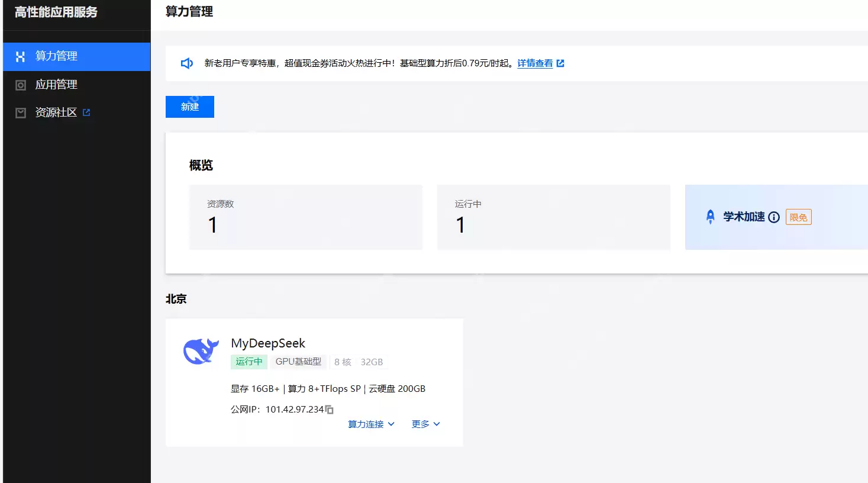Click the 应用管理 sidebar icon
The width and height of the screenshot is (868, 483).
pyautogui.click(x=20, y=84)
